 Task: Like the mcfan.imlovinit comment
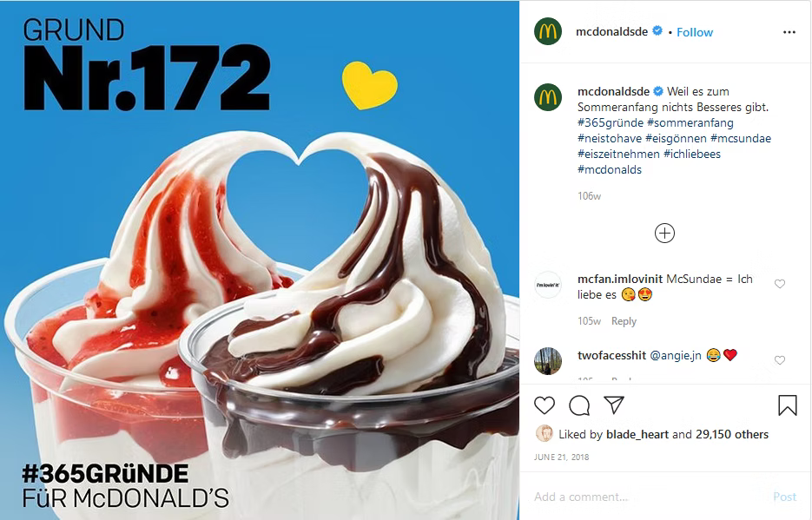coord(780,284)
